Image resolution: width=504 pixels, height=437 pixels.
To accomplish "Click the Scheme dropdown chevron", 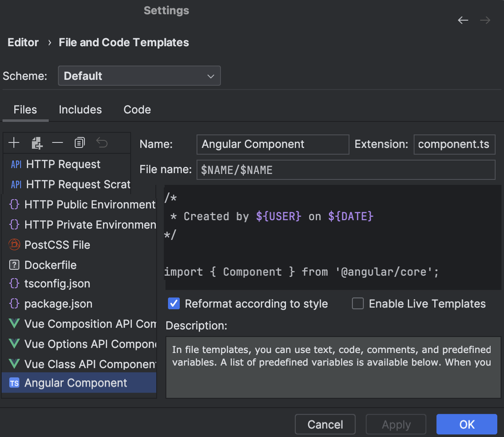I will [210, 76].
